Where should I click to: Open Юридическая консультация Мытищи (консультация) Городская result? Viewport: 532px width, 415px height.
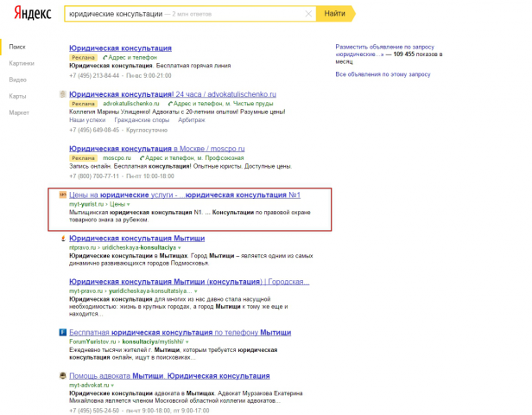pos(189,282)
